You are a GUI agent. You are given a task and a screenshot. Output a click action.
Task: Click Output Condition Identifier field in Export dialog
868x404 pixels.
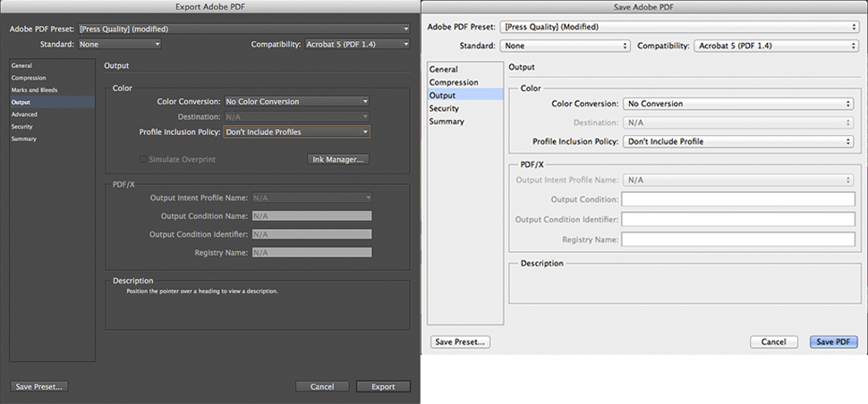coord(311,234)
